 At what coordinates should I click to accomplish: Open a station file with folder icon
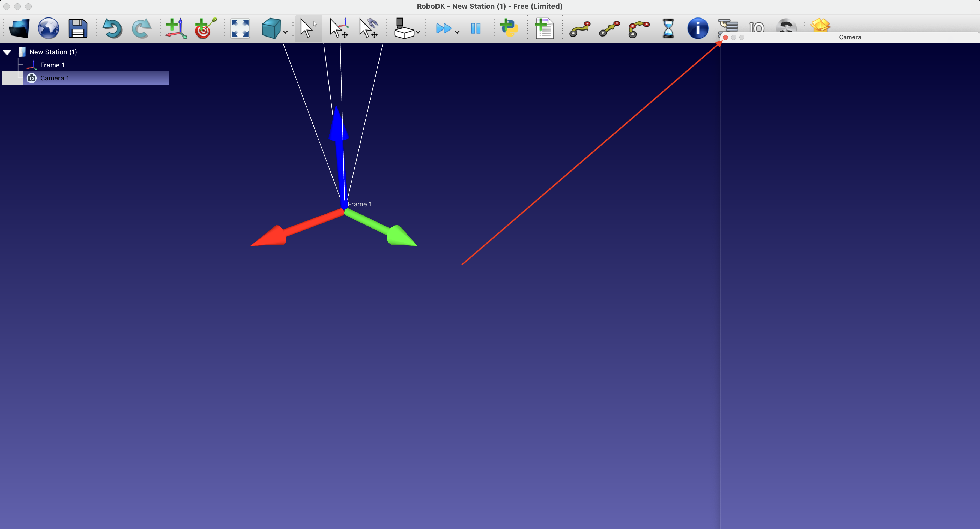tap(19, 28)
